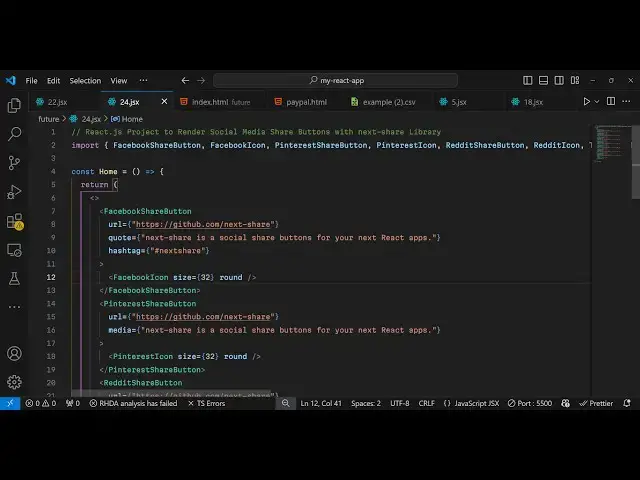Viewport: 640px width, 480px height.
Task: Run the current file with play button
Action: pyautogui.click(x=587, y=101)
